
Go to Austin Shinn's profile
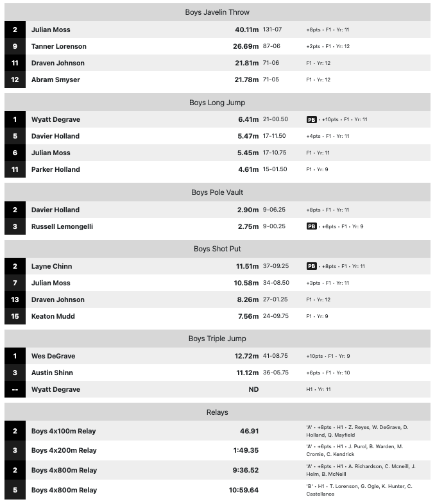(x=52, y=373)
